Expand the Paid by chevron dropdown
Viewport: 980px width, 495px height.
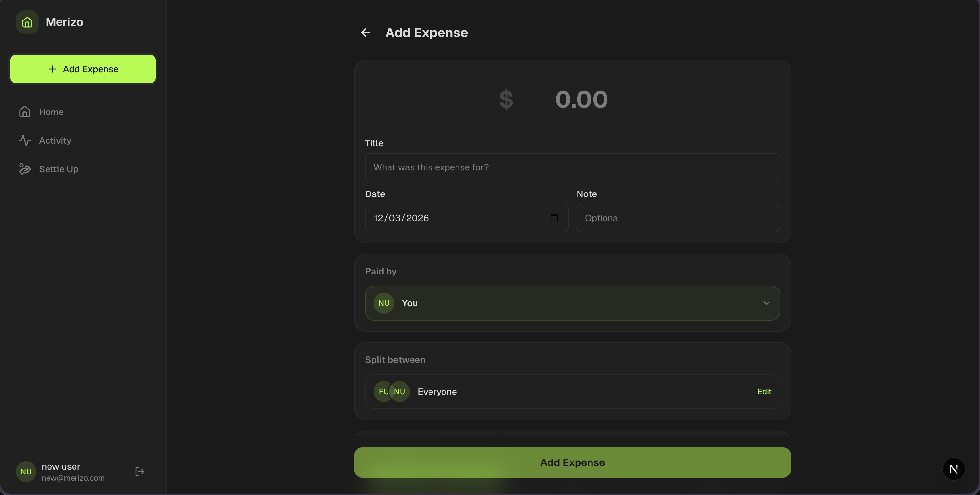pos(766,303)
